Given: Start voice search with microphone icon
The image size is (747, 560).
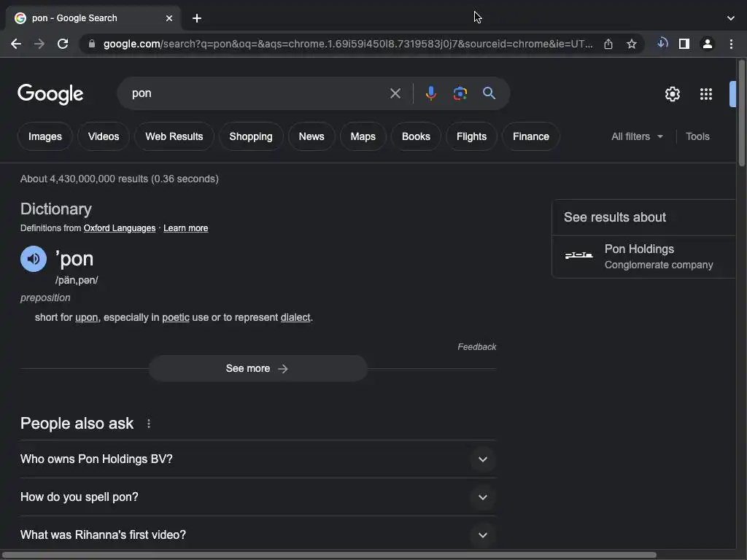Looking at the screenshot, I should click(x=430, y=93).
